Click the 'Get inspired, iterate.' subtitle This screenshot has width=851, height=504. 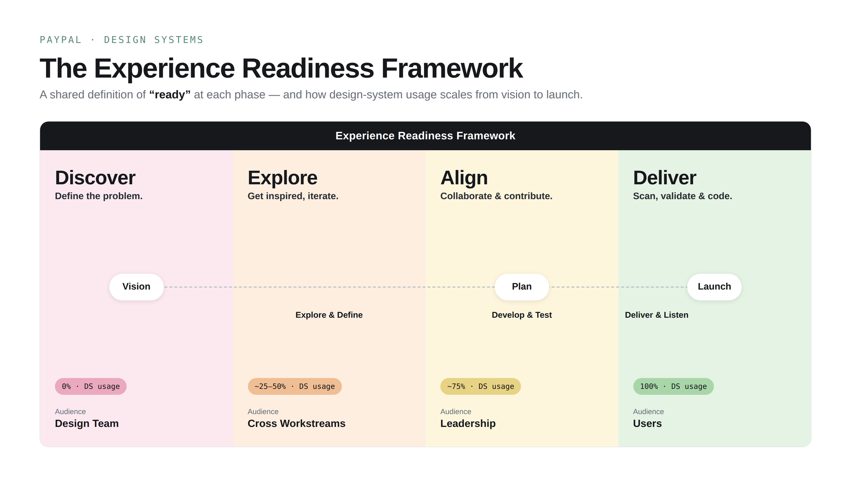pos(293,196)
